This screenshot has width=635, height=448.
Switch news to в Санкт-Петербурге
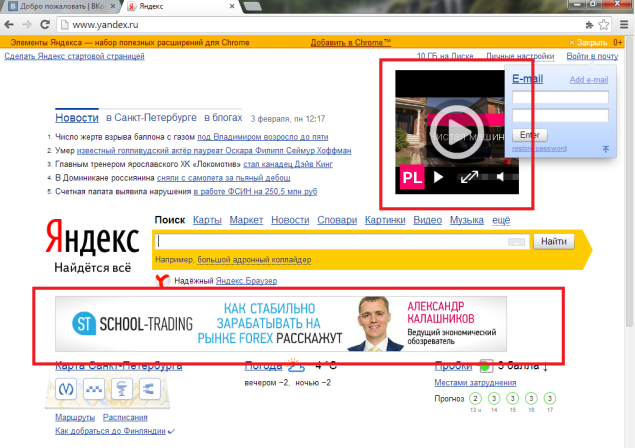click(151, 118)
